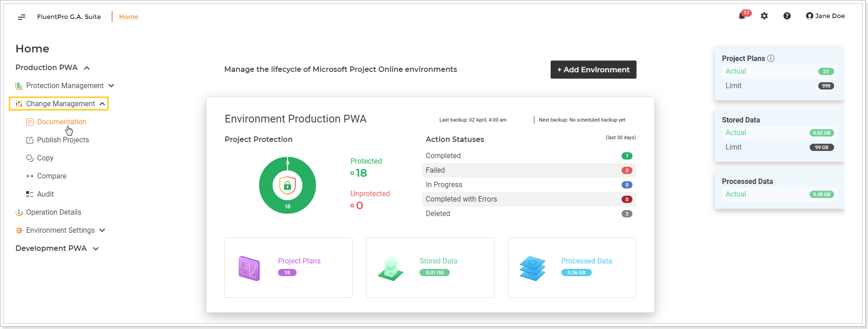Click the Environment Production PWA heading

coord(296,119)
